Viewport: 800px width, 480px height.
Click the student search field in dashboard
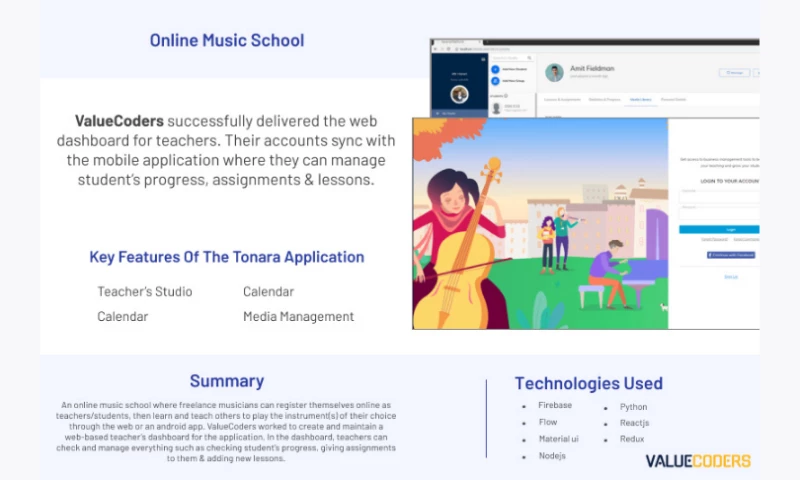pyautogui.click(x=512, y=58)
